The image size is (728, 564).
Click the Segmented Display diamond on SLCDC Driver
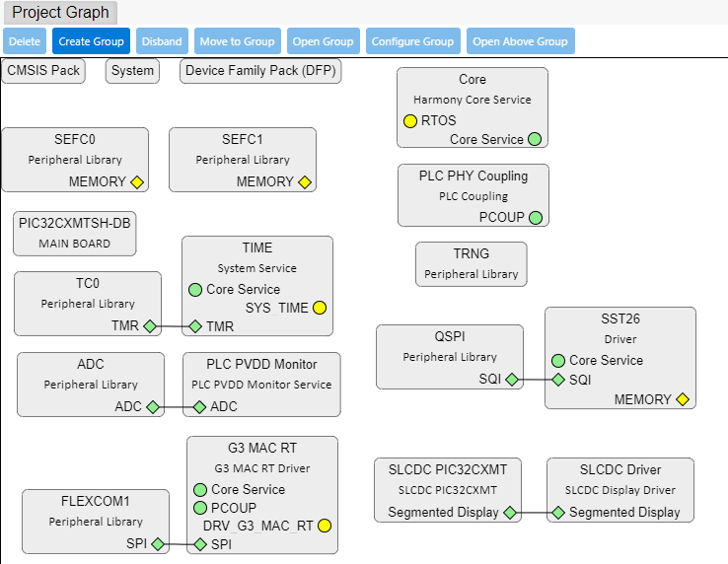tap(558, 513)
